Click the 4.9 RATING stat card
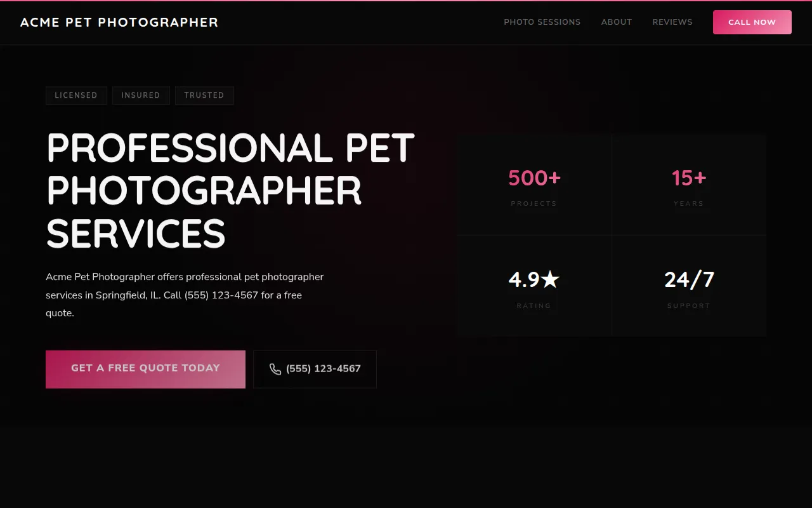The height and width of the screenshot is (508, 812). pos(534,286)
